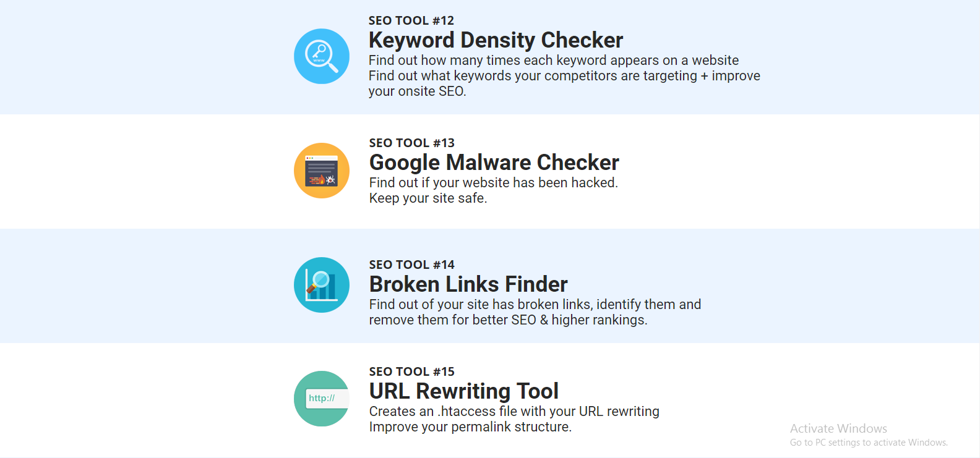Click the URL Rewriting Tool http icon
The height and width of the screenshot is (458, 980).
click(x=322, y=399)
